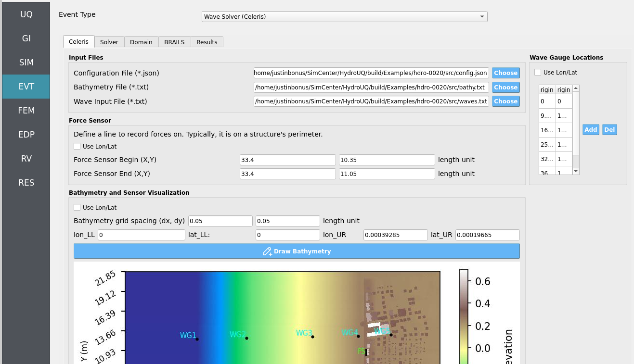Open the SIM sidebar panel
Screen dimensions: 634x364
pyautogui.click(x=26, y=63)
